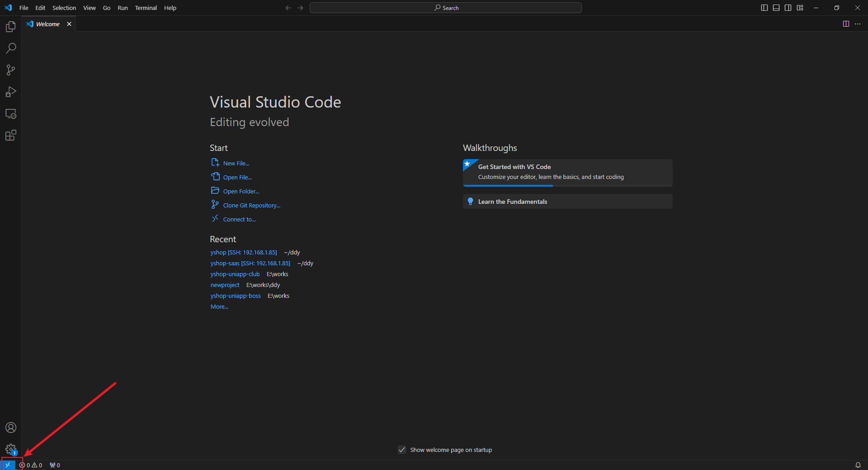The height and width of the screenshot is (470, 868).
Task: Open the Run and Debug view
Action: point(11,92)
